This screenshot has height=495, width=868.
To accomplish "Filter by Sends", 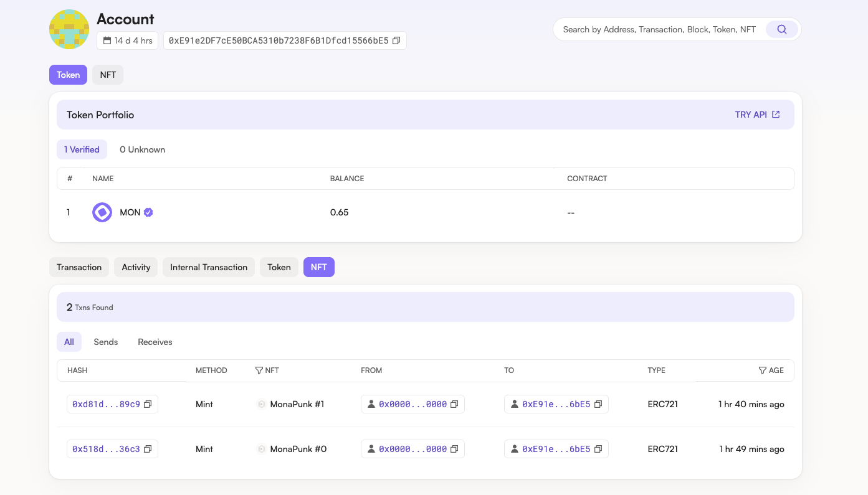I will (106, 342).
